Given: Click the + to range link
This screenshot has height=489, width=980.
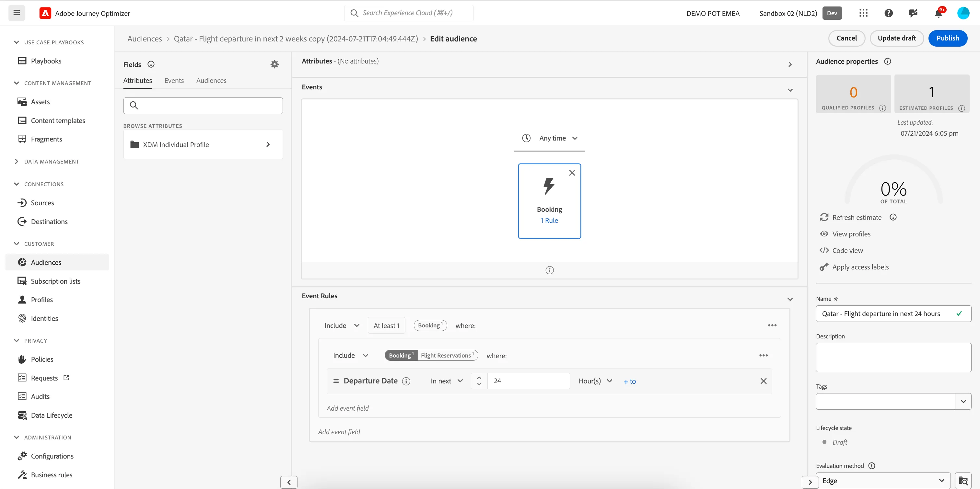Looking at the screenshot, I should pyautogui.click(x=630, y=381).
